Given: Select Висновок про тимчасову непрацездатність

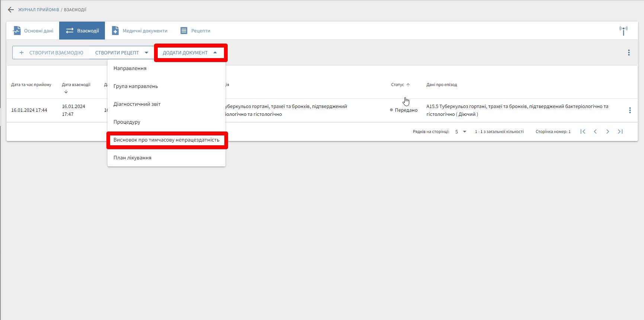Looking at the screenshot, I should (x=166, y=140).
